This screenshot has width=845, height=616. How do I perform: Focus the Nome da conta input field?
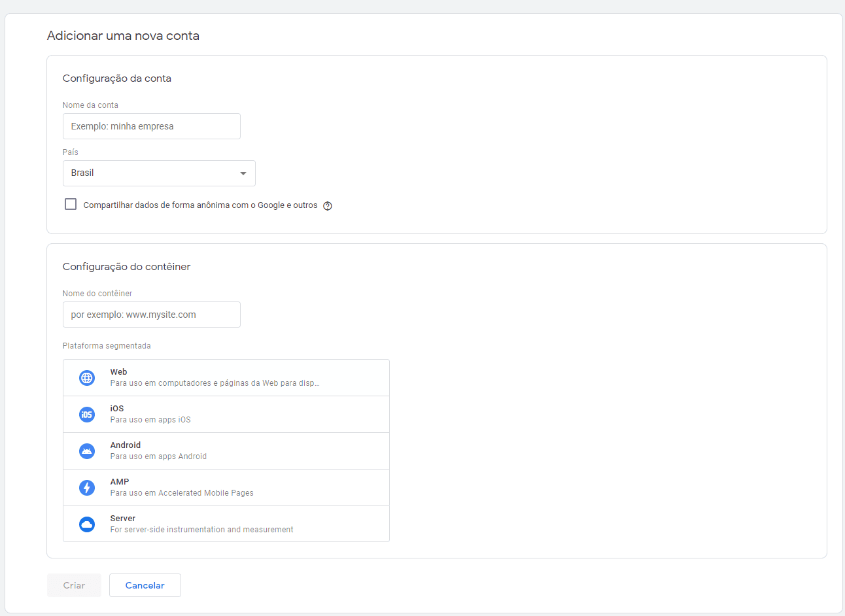(151, 126)
